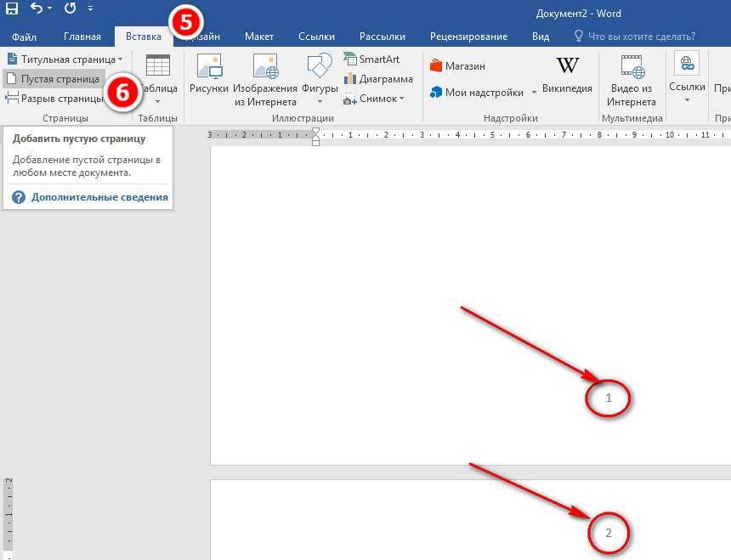Open the Ссылки ribbon tab
Screen dimensions: 731x560
coord(316,37)
